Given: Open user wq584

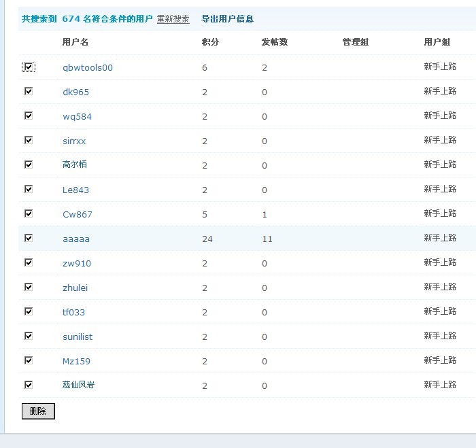Looking at the screenshot, I should click(x=77, y=116).
